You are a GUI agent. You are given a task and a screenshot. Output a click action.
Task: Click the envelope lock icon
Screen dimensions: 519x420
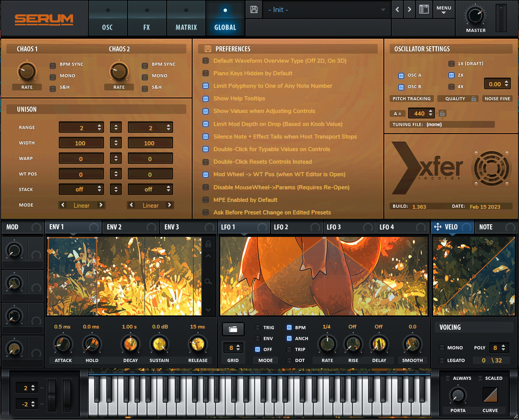[x=208, y=244]
